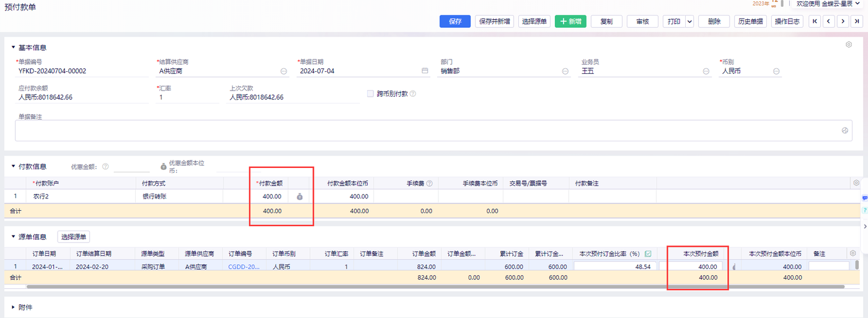Go to the first record icon

[x=815, y=21]
